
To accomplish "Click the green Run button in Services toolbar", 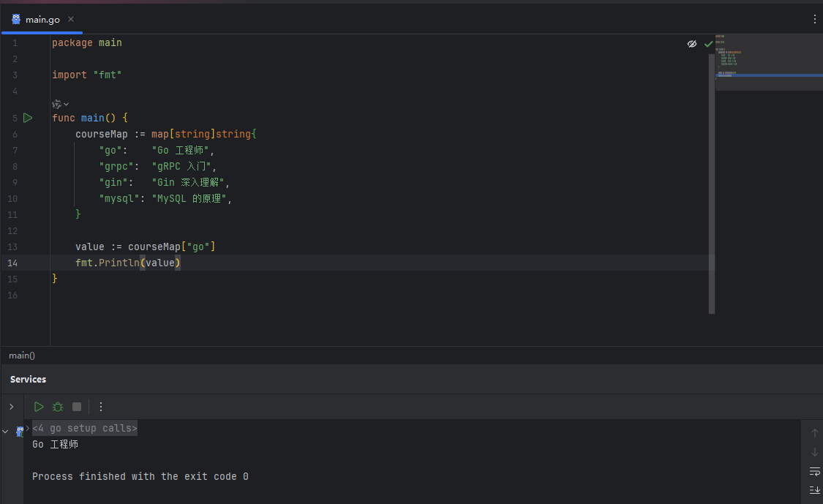I will [39, 407].
